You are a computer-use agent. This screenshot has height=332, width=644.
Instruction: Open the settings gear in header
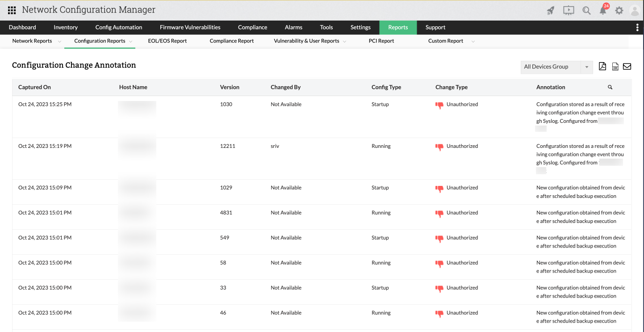(x=619, y=10)
